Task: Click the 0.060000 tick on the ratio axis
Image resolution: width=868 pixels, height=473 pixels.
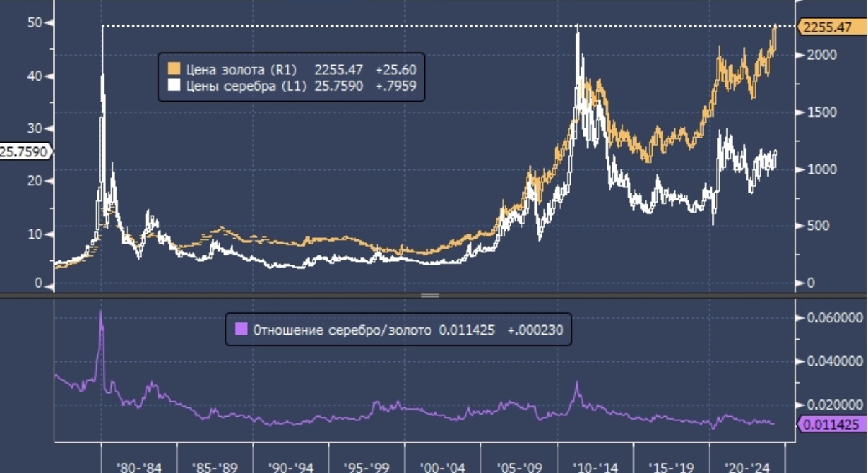Action: 833,318
